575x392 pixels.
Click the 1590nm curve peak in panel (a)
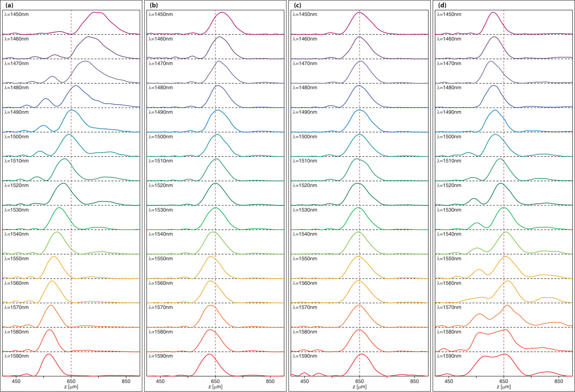pos(48,354)
